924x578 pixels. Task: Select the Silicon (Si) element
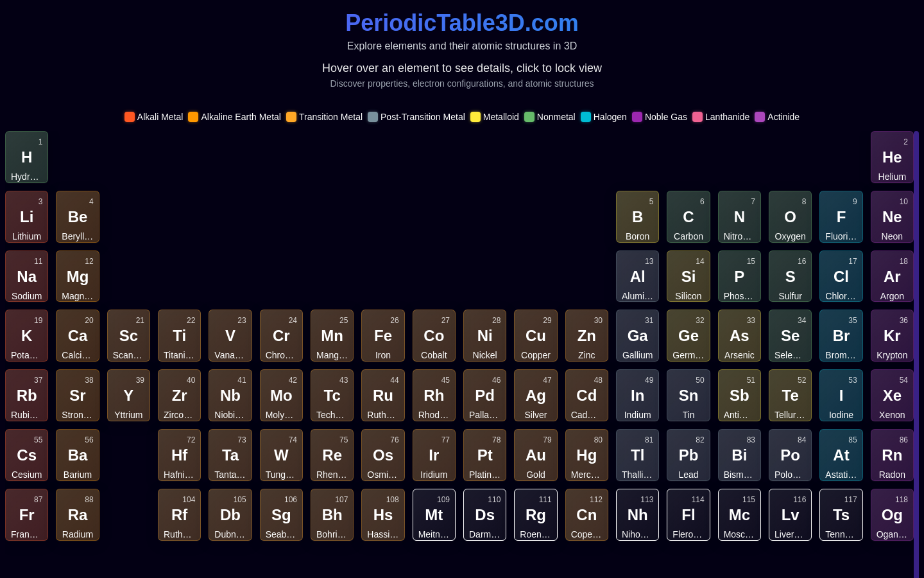point(688,277)
